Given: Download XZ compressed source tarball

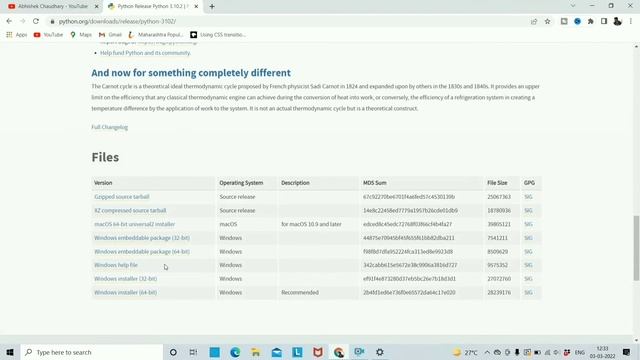Looking at the screenshot, I should [x=130, y=211].
